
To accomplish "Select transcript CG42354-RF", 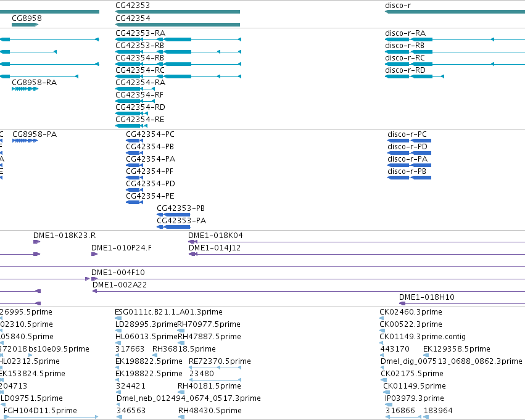I will point(135,101).
